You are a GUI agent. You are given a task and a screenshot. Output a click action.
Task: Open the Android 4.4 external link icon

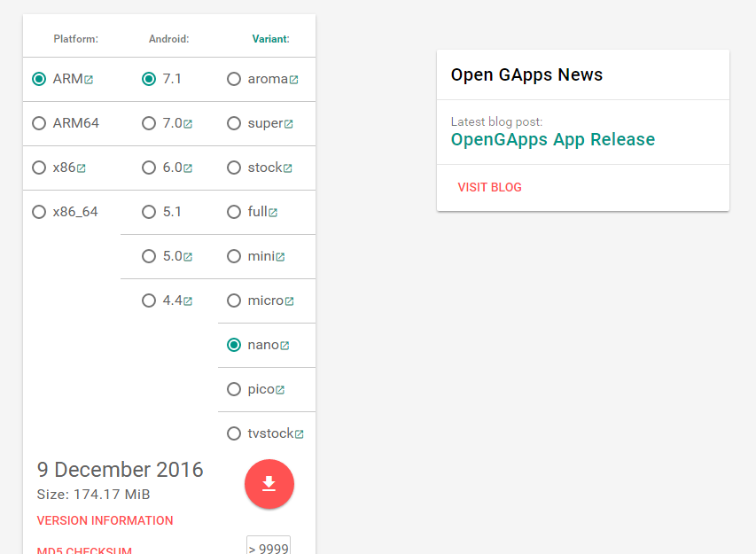pyautogui.click(x=188, y=301)
